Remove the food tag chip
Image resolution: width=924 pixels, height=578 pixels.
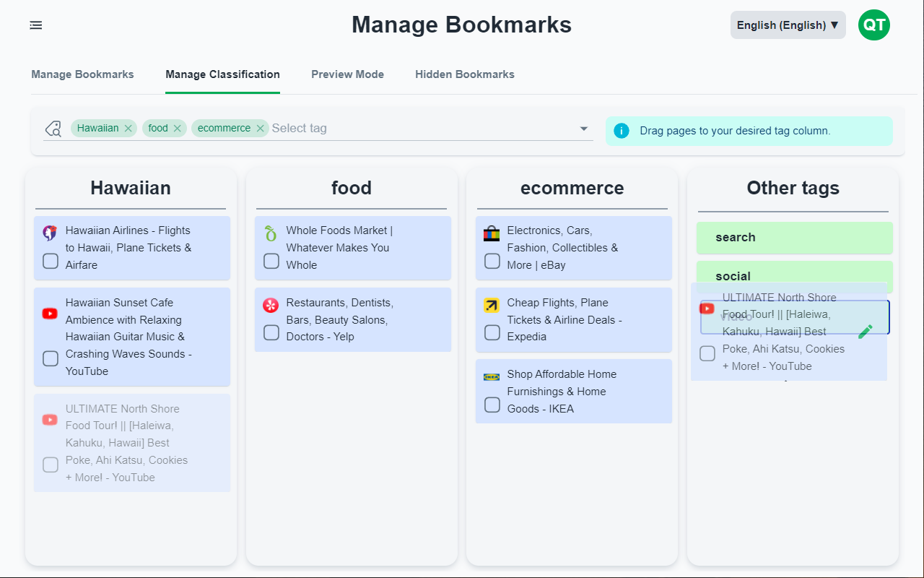pyautogui.click(x=177, y=129)
